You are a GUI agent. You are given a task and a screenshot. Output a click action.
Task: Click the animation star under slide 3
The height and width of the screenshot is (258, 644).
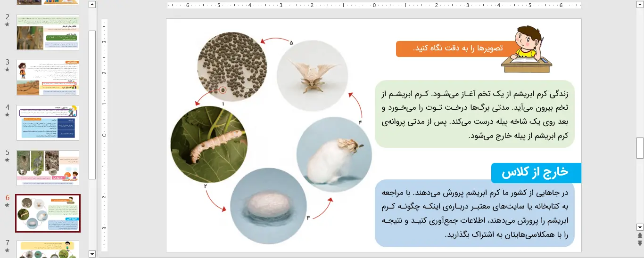pyautogui.click(x=7, y=70)
